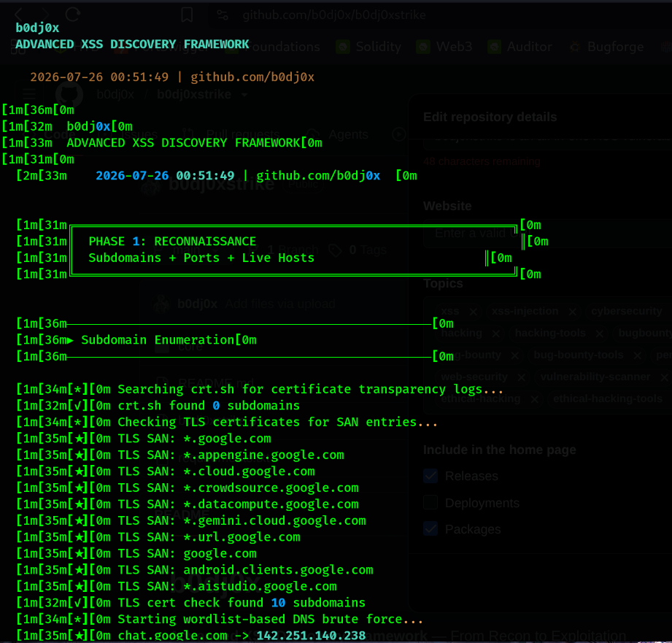Click the ethical-hacking-tools topic tag
Image resolution: width=672 pixels, height=643 pixels.
pyautogui.click(x=607, y=398)
